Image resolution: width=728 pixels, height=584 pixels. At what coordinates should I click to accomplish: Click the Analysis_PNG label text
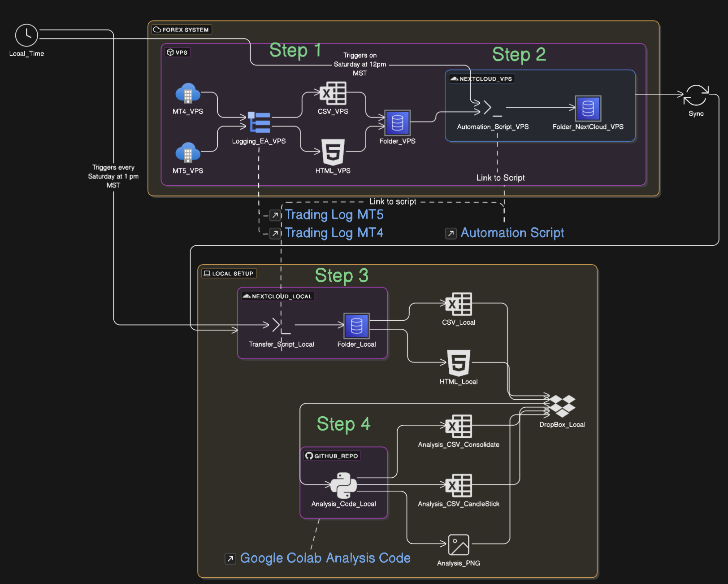click(x=459, y=563)
